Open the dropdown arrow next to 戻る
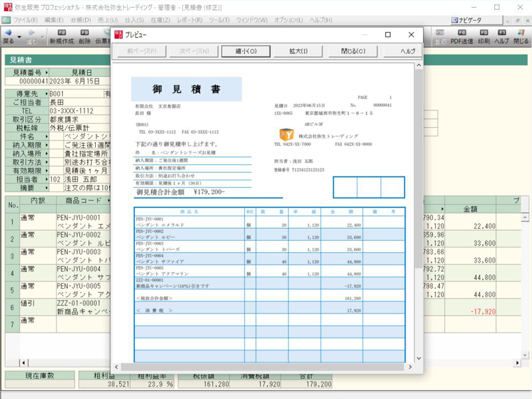 pyautogui.click(x=19, y=37)
